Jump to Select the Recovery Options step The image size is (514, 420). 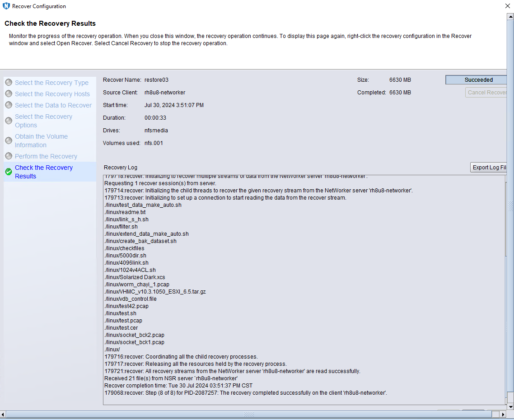pyautogui.click(x=43, y=121)
